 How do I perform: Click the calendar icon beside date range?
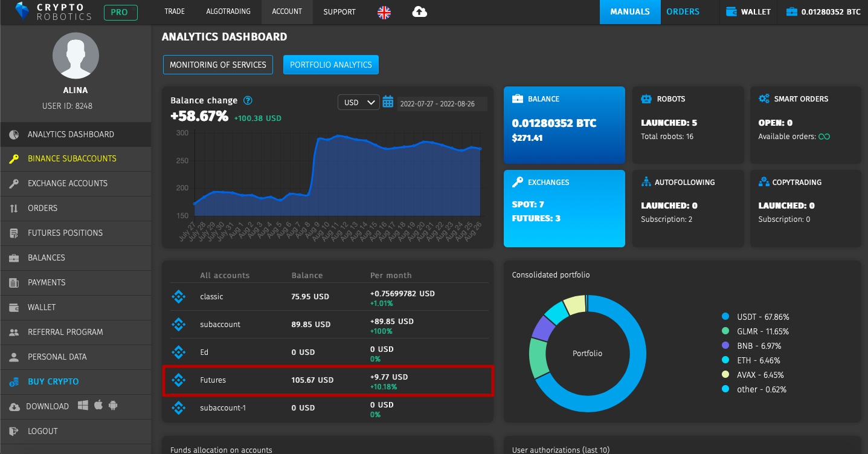tap(388, 102)
